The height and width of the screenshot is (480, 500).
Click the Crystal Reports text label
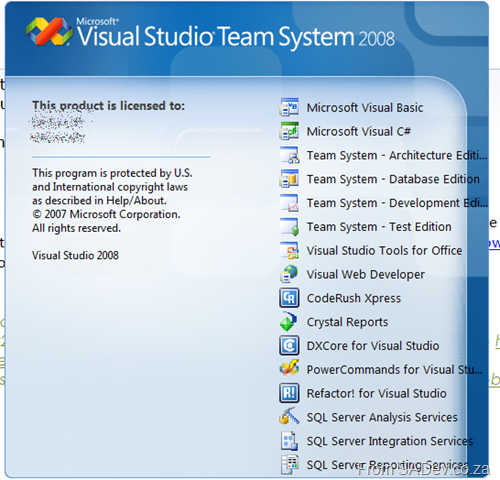[x=347, y=322]
